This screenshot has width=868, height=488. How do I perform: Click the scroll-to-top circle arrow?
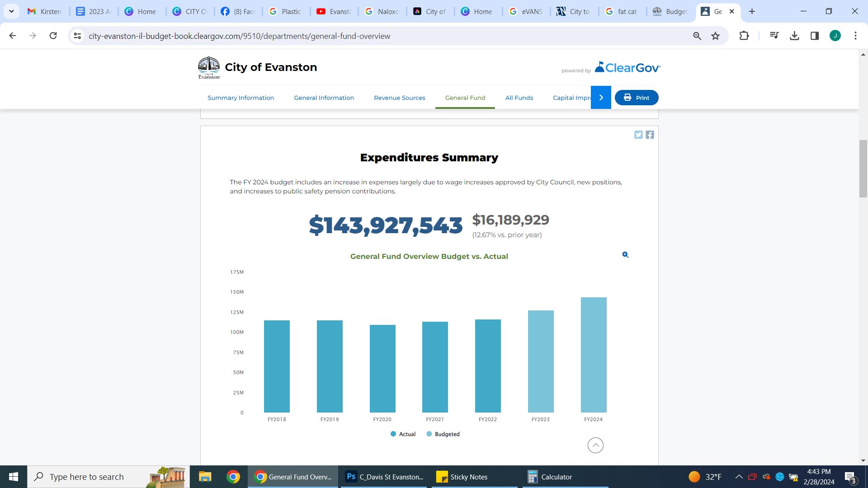point(595,446)
